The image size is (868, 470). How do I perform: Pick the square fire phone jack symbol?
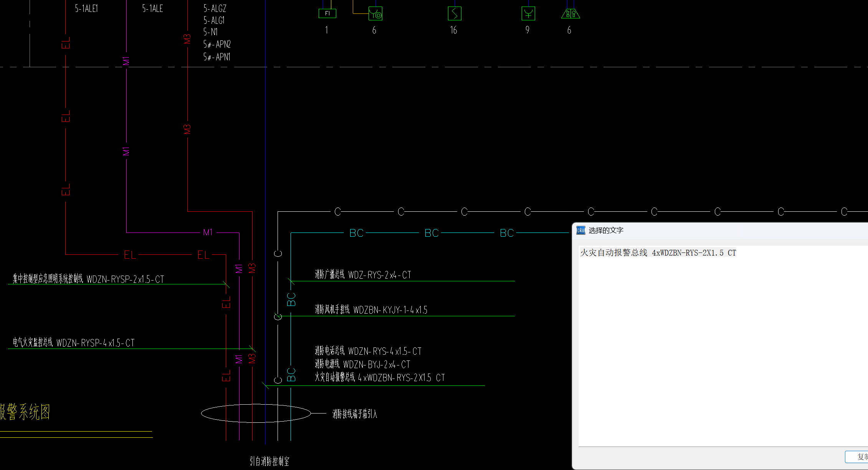(528, 14)
